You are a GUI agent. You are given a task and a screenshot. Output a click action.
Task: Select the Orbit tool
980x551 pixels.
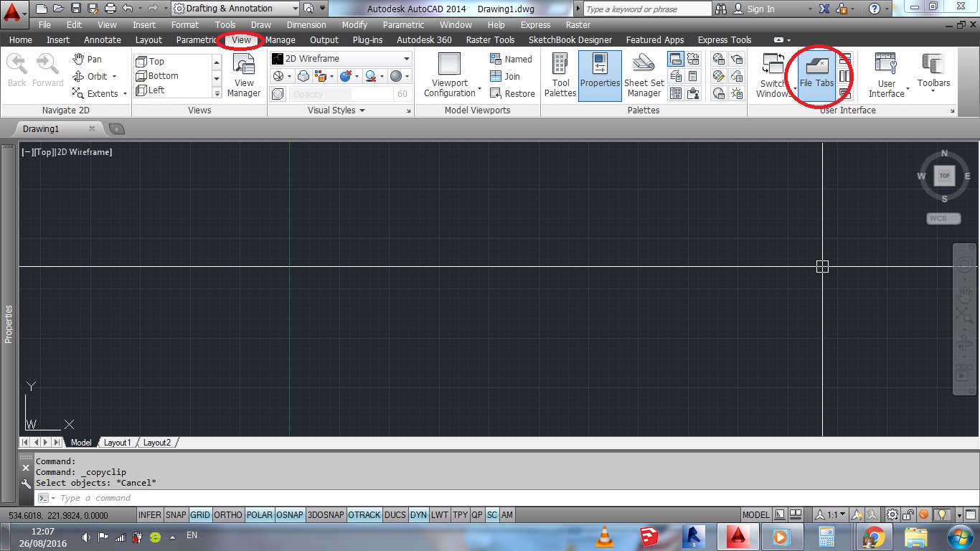point(94,77)
